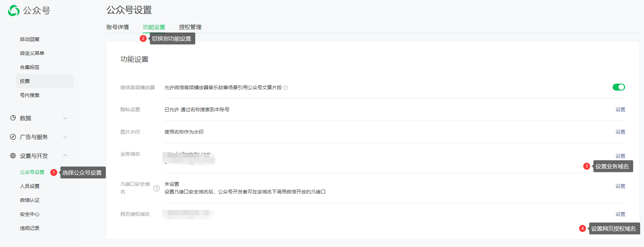Click the 数据 pie chart icon
644x247 pixels.
13,118
